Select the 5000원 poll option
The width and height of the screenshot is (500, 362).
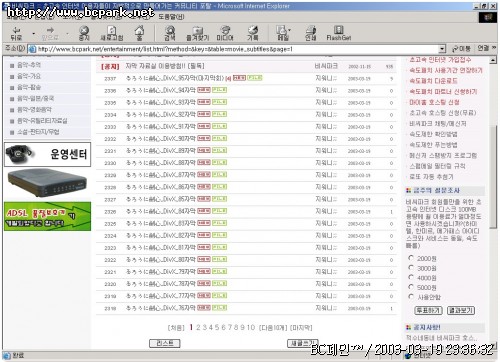[411, 287]
